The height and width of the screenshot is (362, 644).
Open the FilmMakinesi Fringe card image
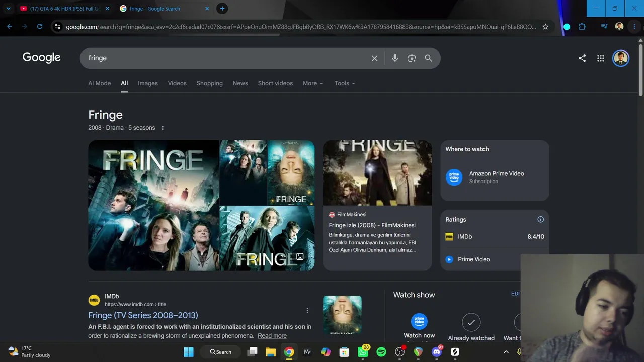(377, 172)
